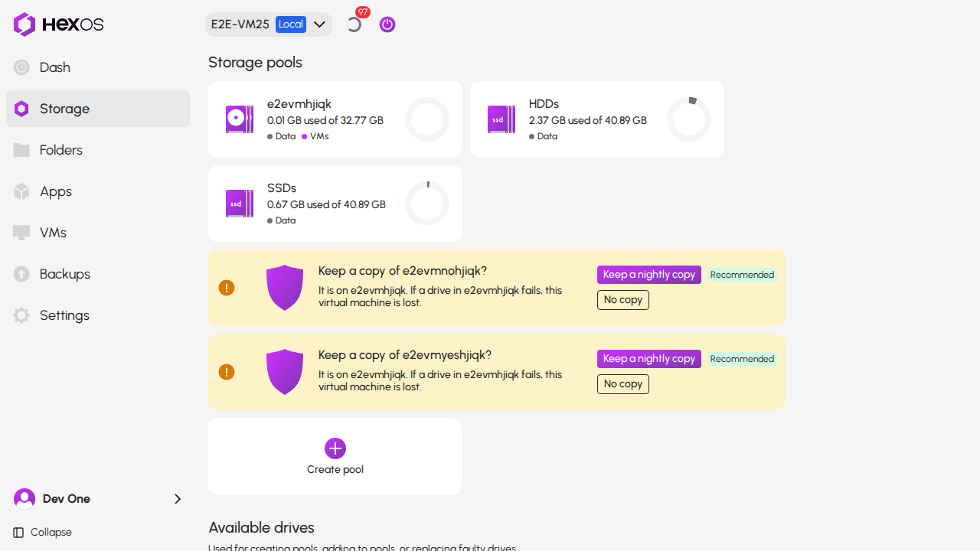The height and width of the screenshot is (551, 980).
Task: Click the HexOS logo icon
Action: [24, 24]
